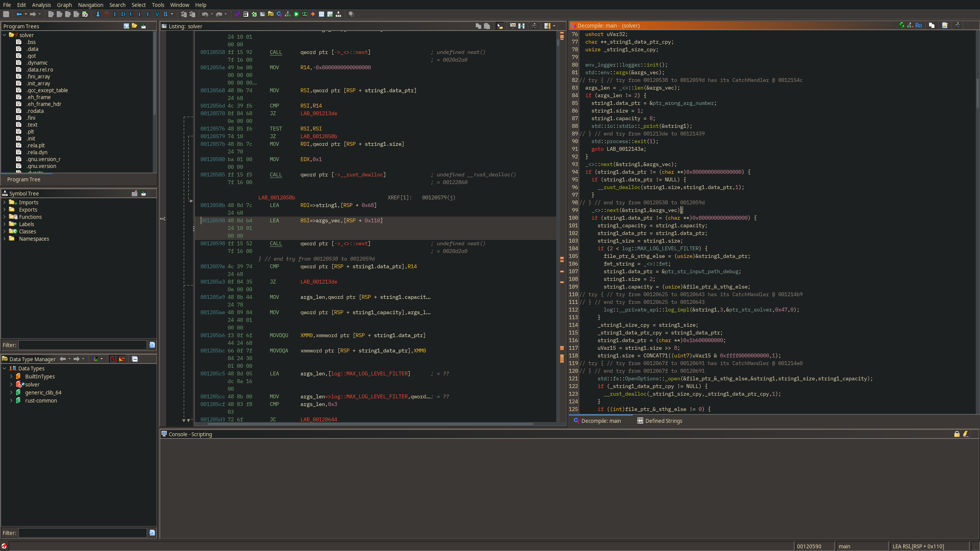The height and width of the screenshot is (551, 980).
Task: Select the .rodata section in Program Trees
Action: [x=35, y=111]
